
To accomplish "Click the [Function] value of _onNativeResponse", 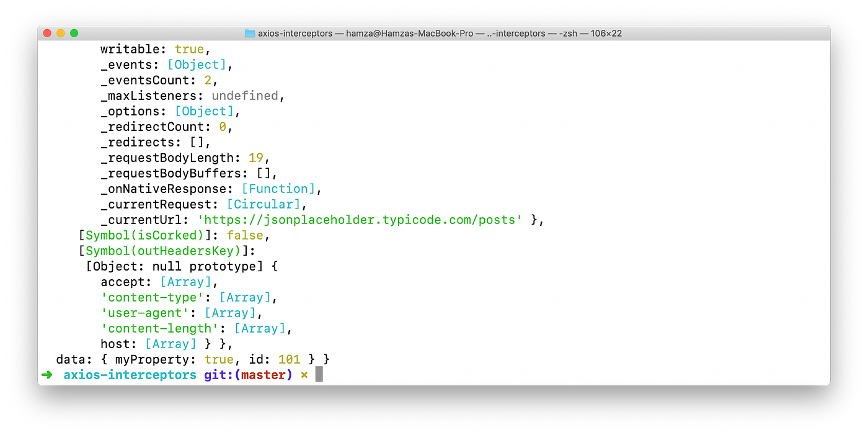I will pyautogui.click(x=278, y=189).
